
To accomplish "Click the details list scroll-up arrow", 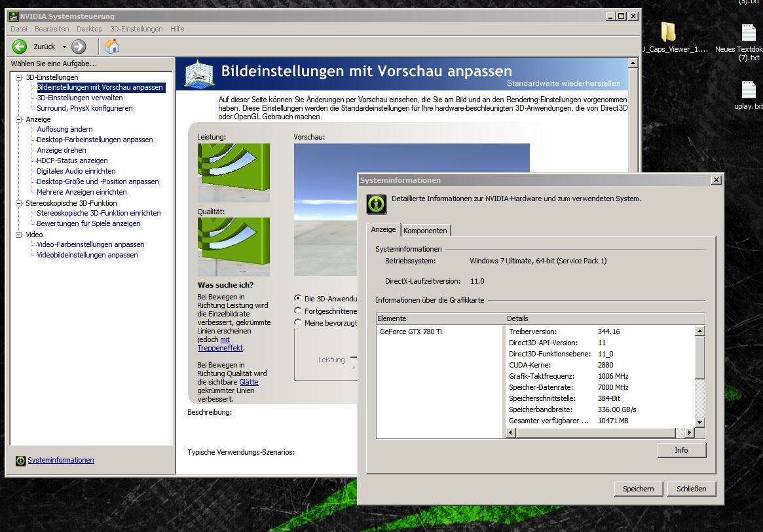I will tap(699, 331).
